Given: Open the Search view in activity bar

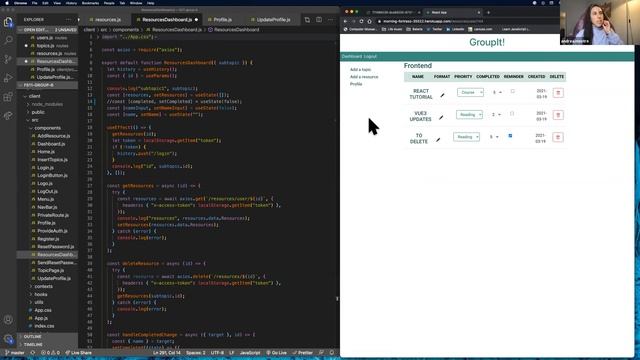Looking at the screenshot, I should [8, 40].
